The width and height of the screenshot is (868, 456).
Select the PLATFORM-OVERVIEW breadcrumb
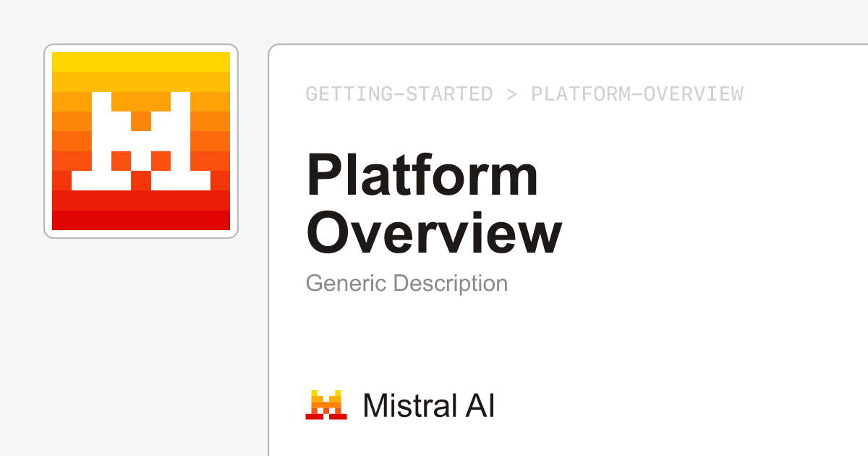coord(637,93)
